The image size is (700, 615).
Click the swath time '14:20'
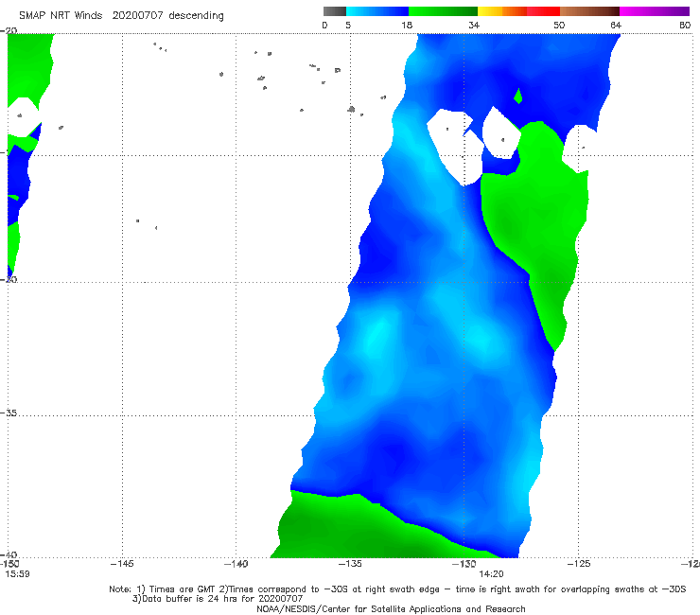[491, 574]
